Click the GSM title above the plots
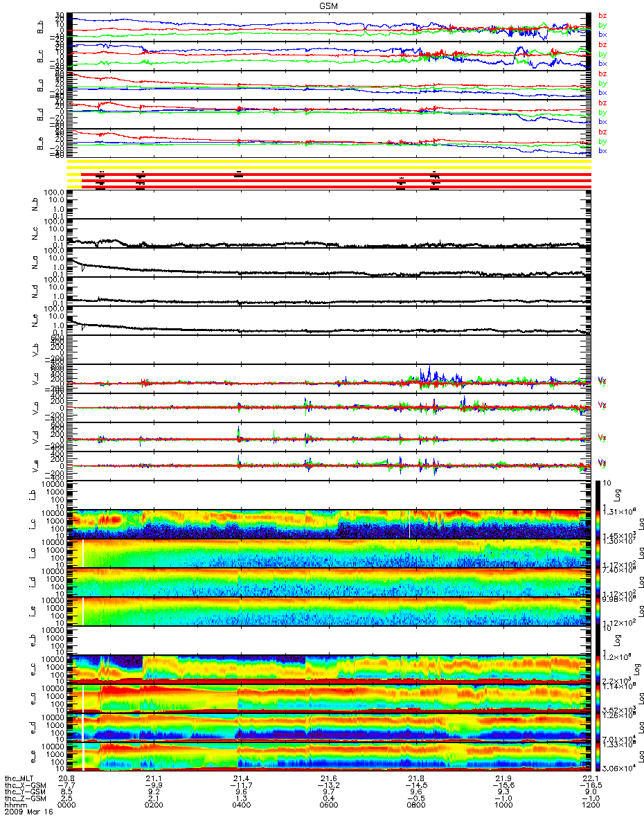The height and width of the screenshot is (831, 644). [328, 6]
